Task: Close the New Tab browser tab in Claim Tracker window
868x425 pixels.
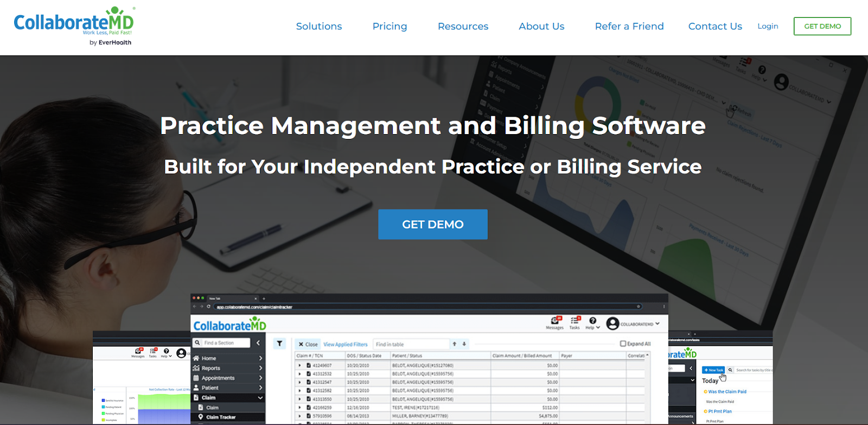Action: pos(256,298)
